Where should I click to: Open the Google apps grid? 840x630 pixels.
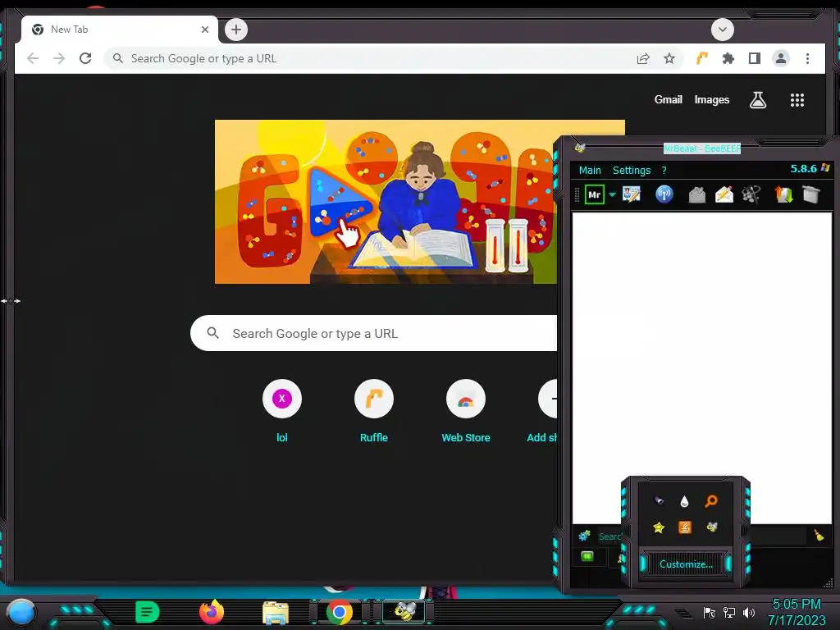(x=797, y=99)
